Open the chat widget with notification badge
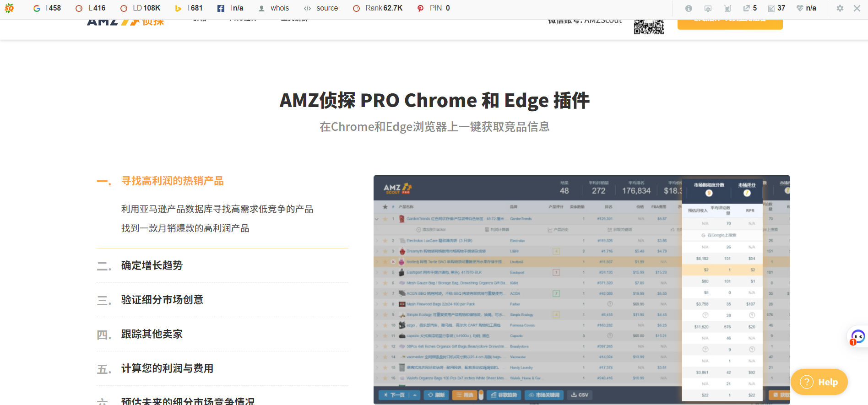Screen dimensions: 868x405 [x=857, y=337]
